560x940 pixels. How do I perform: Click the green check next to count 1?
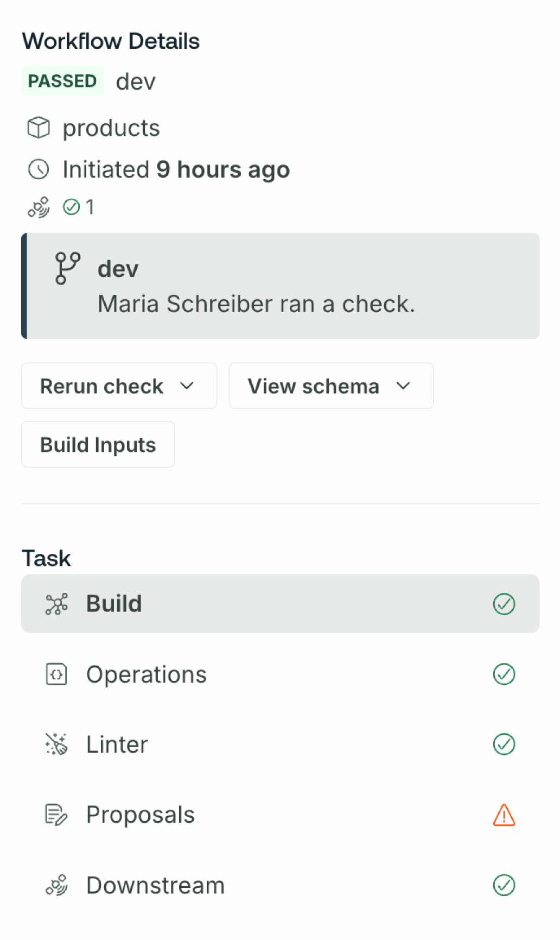click(72, 207)
